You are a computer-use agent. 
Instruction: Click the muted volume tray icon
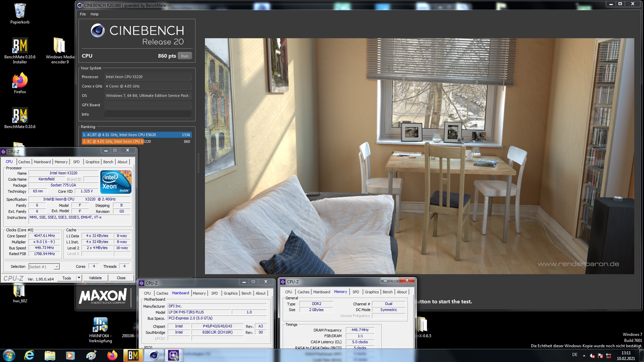(592, 356)
